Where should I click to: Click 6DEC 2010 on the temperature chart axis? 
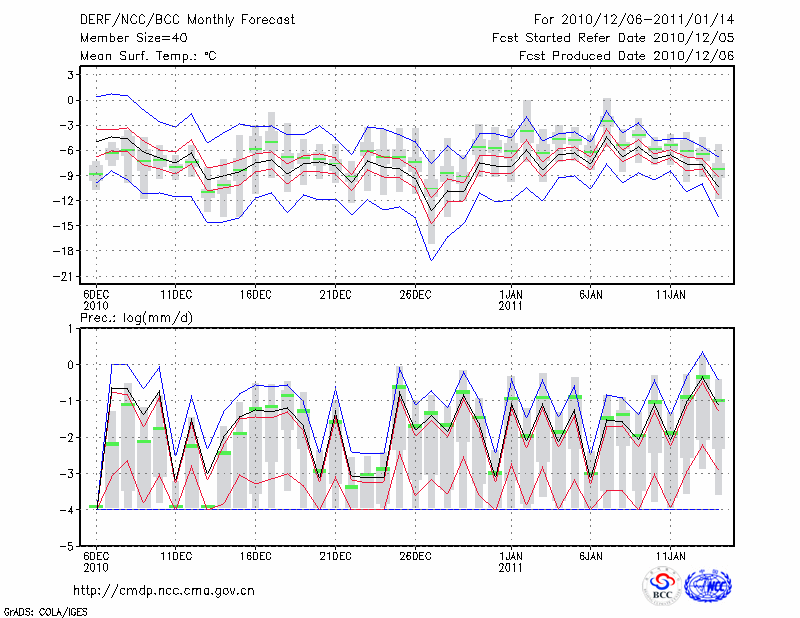click(96, 299)
